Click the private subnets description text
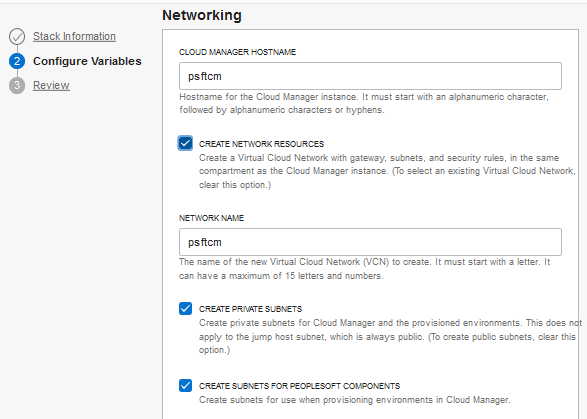 [390, 336]
